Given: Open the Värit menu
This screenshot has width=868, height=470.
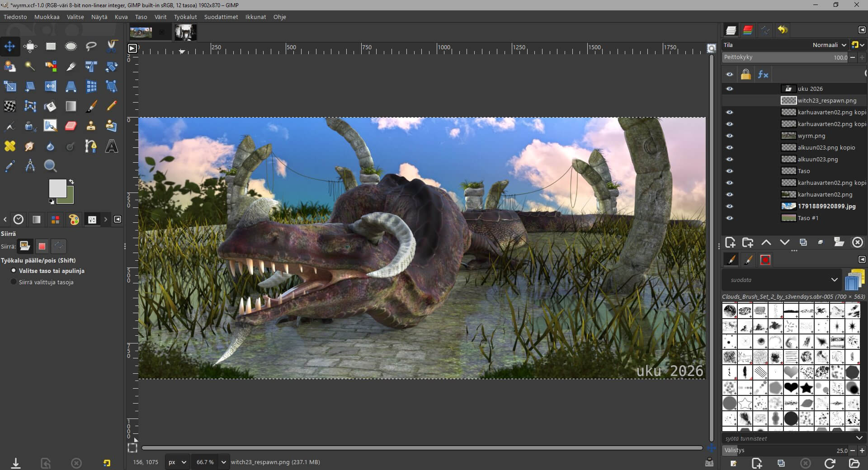Looking at the screenshot, I should pyautogui.click(x=160, y=17).
